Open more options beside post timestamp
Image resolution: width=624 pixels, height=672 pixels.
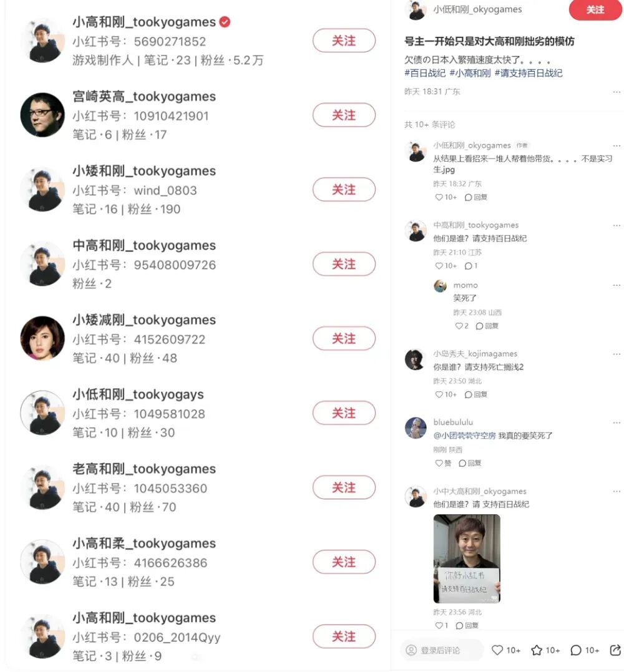click(617, 92)
